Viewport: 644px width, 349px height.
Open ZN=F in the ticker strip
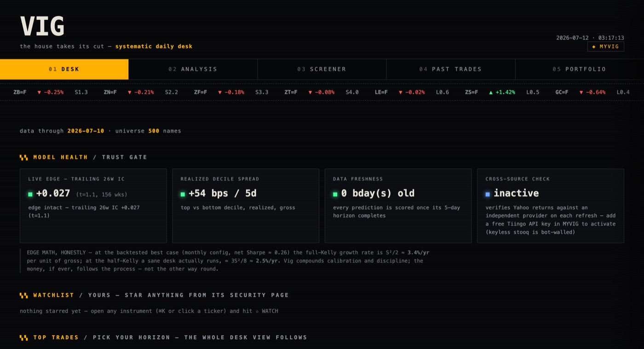[x=110, y=92]
